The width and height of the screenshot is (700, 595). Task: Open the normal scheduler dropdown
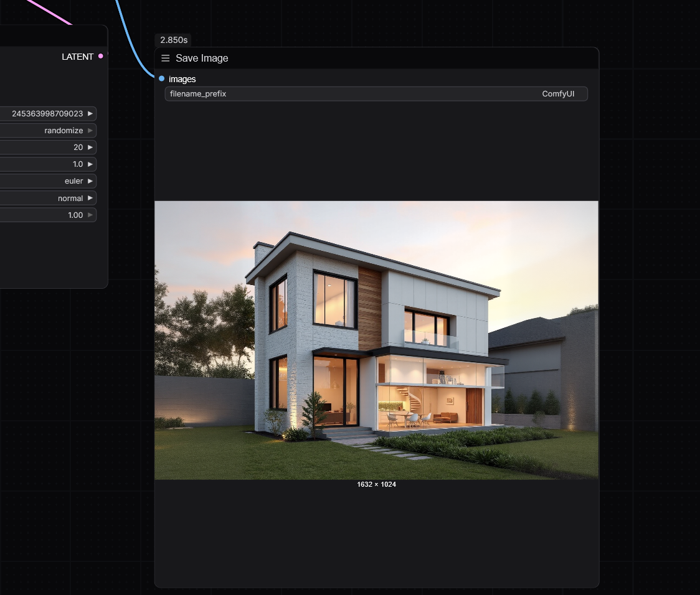(50, 198)
